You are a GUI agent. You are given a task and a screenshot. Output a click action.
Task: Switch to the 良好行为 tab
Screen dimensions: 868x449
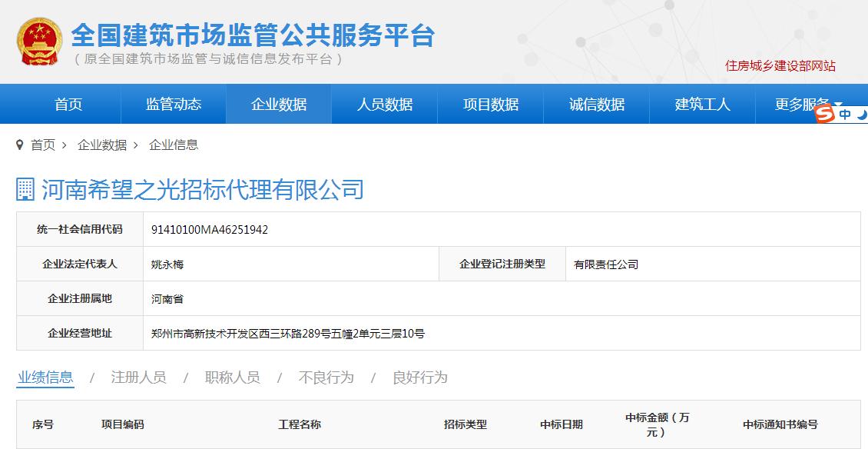point(419,377)
